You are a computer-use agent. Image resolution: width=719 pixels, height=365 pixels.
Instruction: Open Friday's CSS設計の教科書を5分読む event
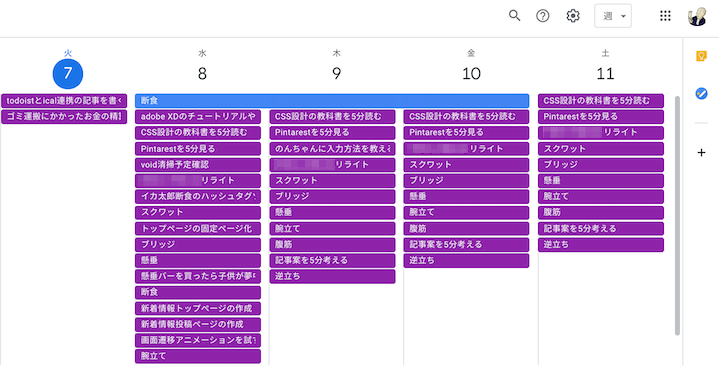click(466, 116)
